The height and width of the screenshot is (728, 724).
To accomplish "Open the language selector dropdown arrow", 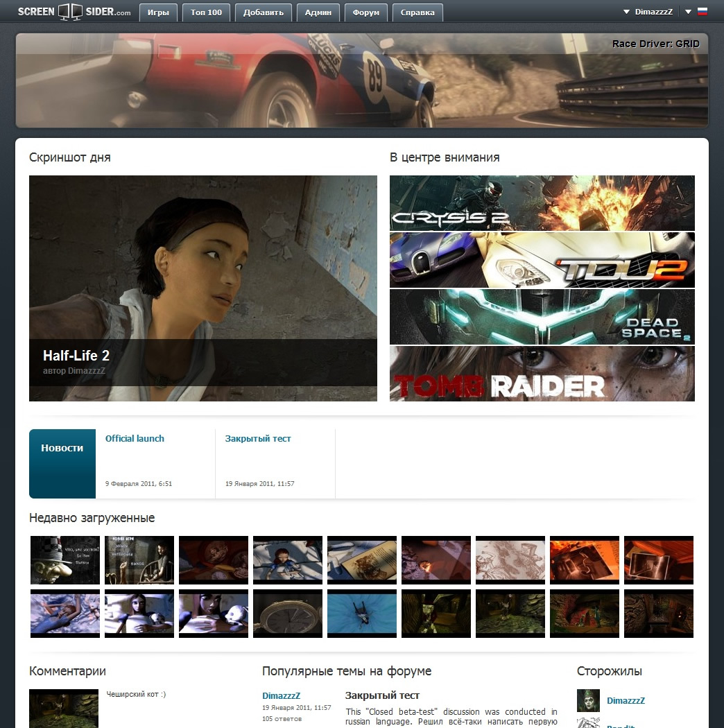I will (x=687, y=11).
